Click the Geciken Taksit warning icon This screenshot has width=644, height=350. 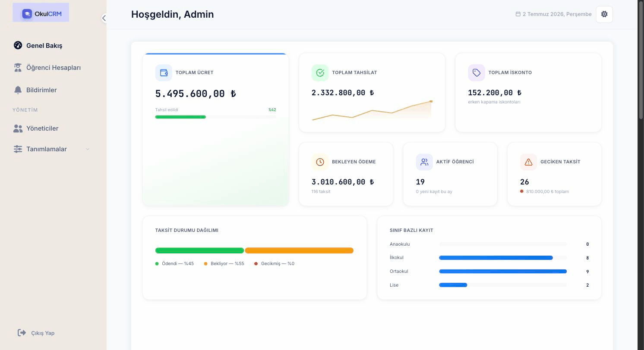click(529, 162)
